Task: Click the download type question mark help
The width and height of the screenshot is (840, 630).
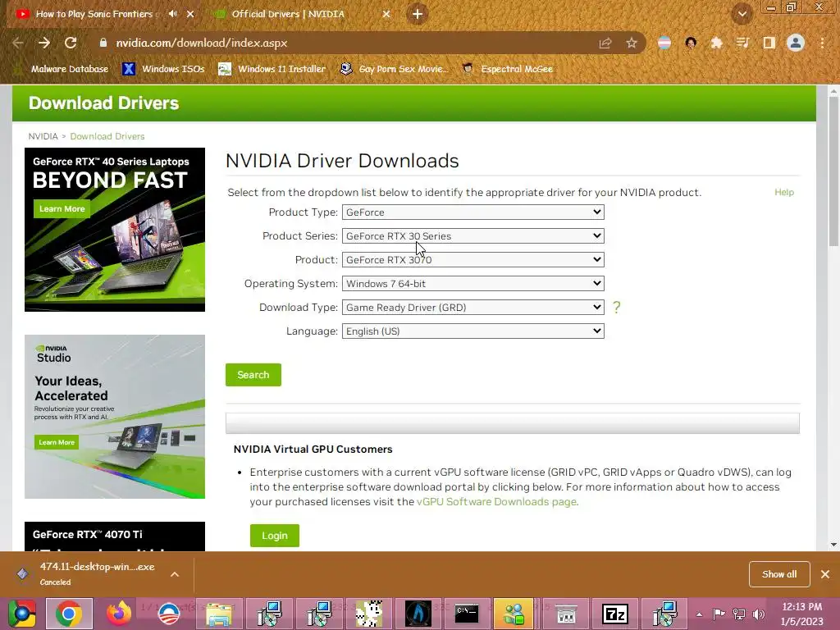Action: point(617,307)
